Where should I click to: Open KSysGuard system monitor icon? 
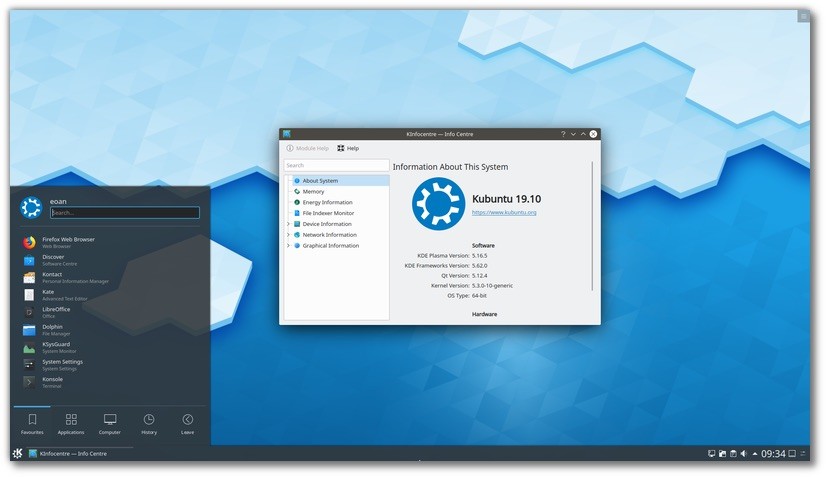point(30,347)
